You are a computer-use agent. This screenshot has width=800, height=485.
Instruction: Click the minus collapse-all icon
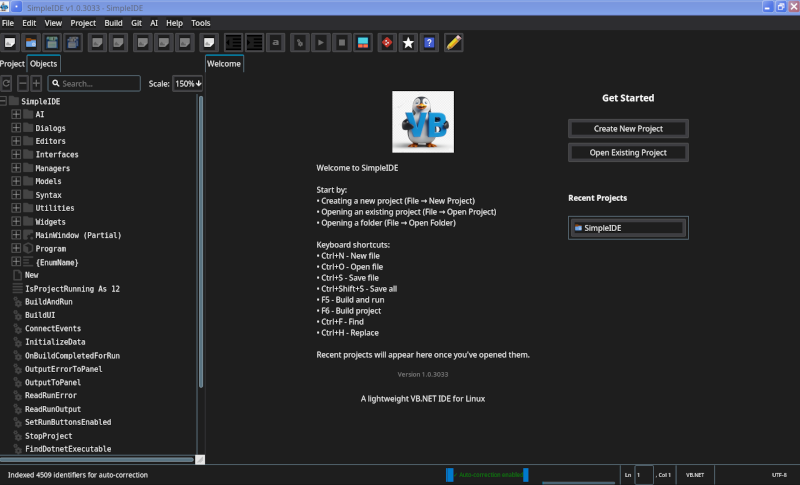[22, 83]
